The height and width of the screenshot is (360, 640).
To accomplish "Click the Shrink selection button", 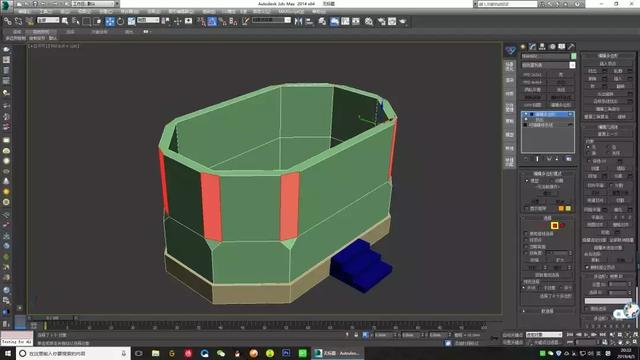I will (x=535, y=260).
